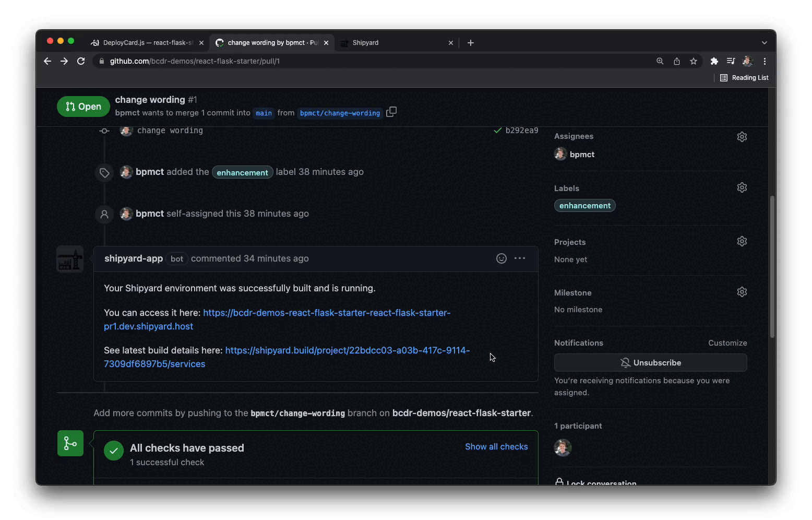Click Unsubscribe from notifications

click(650, 363)
